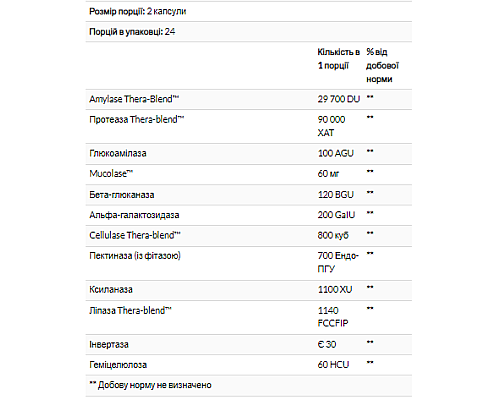Select the 1100 XU Ксиланаза amount
The image size is (500, 400).
click(x=335, y=289)
